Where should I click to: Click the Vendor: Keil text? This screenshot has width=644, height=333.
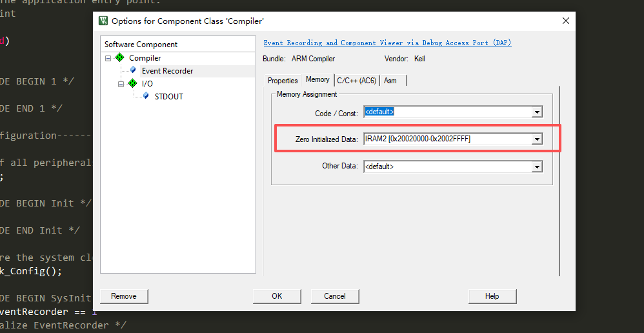[x=405, y=59]
